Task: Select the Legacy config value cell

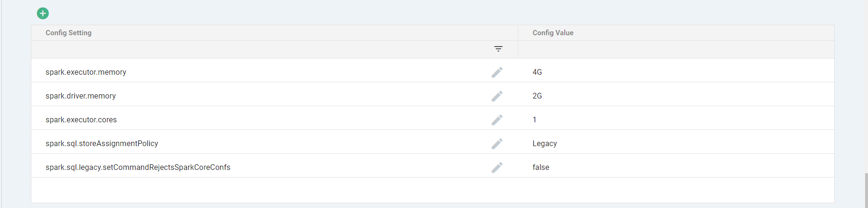Action: point(545,144)
